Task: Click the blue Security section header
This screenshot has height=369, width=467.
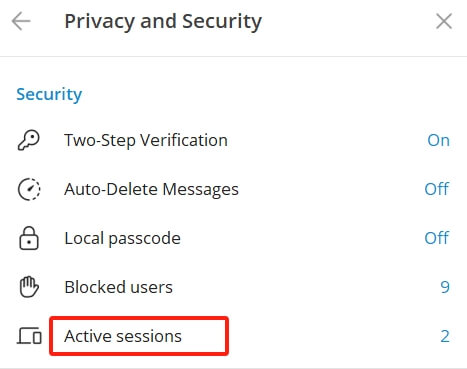Action: pos(49,94)
